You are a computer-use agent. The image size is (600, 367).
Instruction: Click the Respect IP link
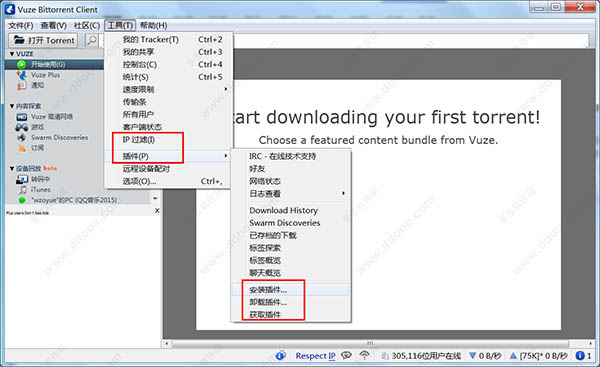point(315,356)
